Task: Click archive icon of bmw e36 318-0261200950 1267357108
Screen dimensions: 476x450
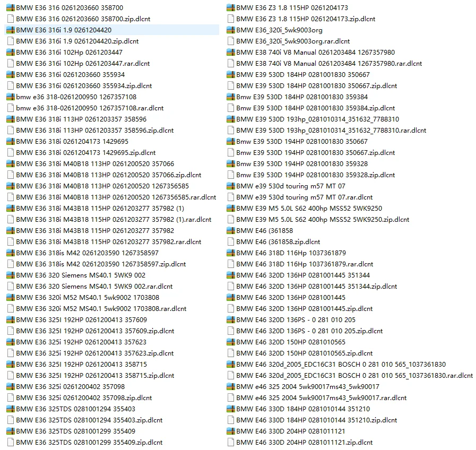Action: (10, 97)
